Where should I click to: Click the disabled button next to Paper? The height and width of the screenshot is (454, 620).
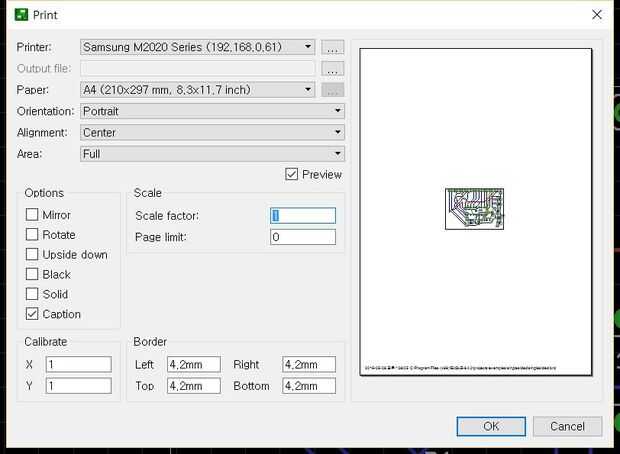coord(333,90)
